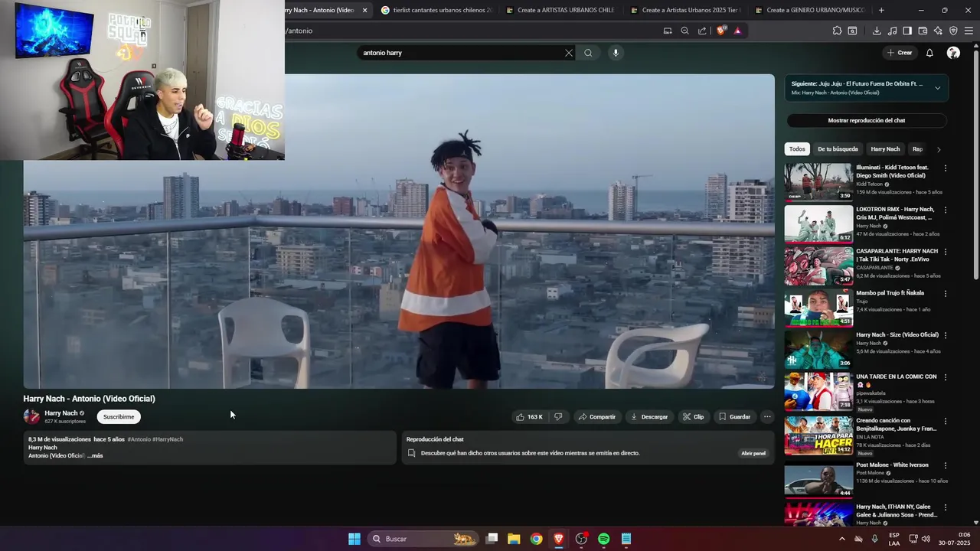
Task: Click the Crear button
Action: point(900,53)
